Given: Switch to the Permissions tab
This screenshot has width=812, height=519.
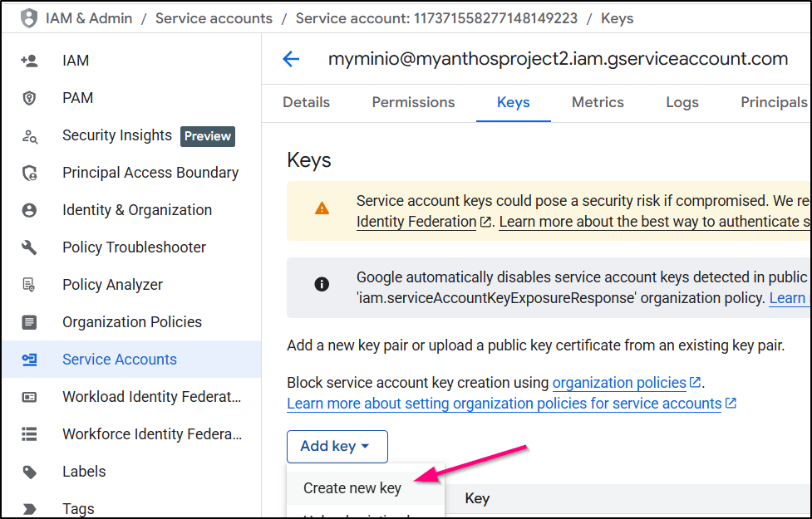Looking at the screenshot, I should [413, 102].
